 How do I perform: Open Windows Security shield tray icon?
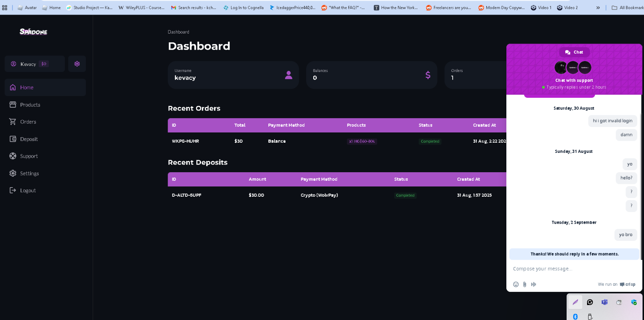[x=634, y=302]
